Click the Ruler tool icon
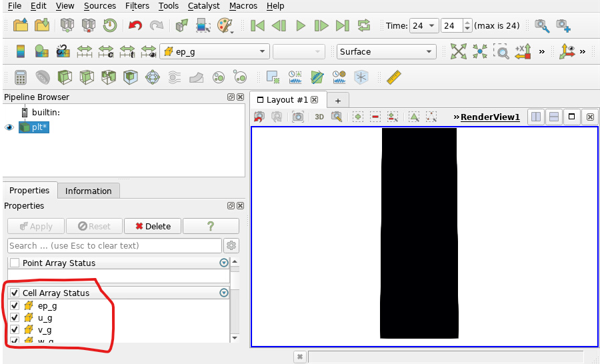Image resolution: width=600 pixels, height=364 pixels. click(x=394, y=77)
